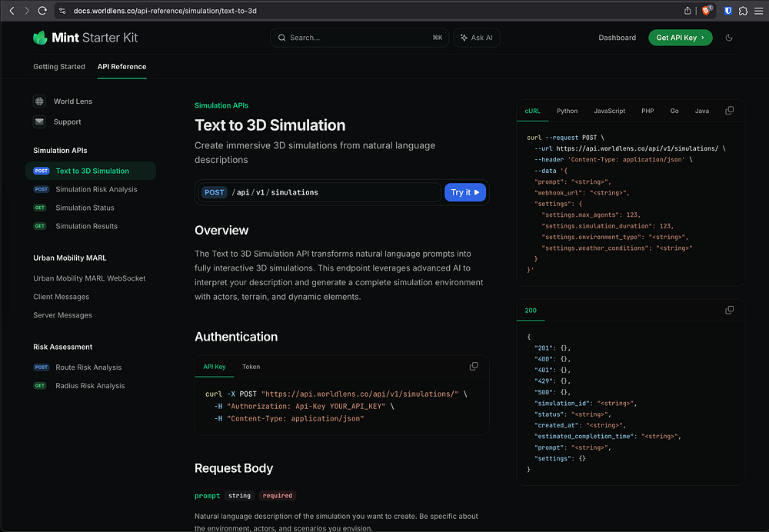The width and height of the screenshot is (769, 532).
Task: Switch to the Token authentication tab
Action: pos(251,367)
